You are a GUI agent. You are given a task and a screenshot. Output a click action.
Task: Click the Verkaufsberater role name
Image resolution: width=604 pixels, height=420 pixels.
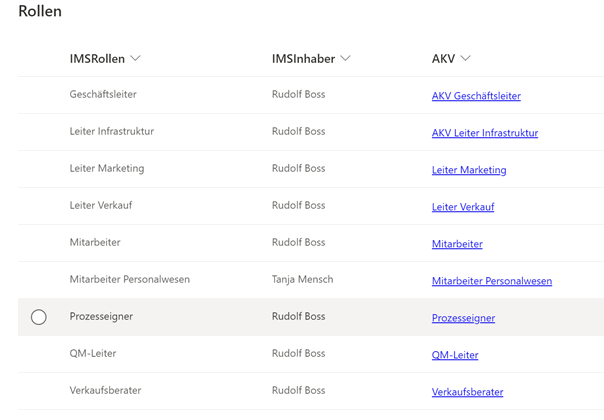click(x=105, y=390)
